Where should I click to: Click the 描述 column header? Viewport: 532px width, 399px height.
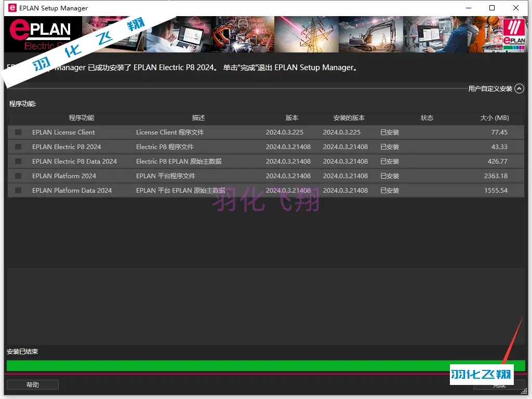[x=198, y=118]
